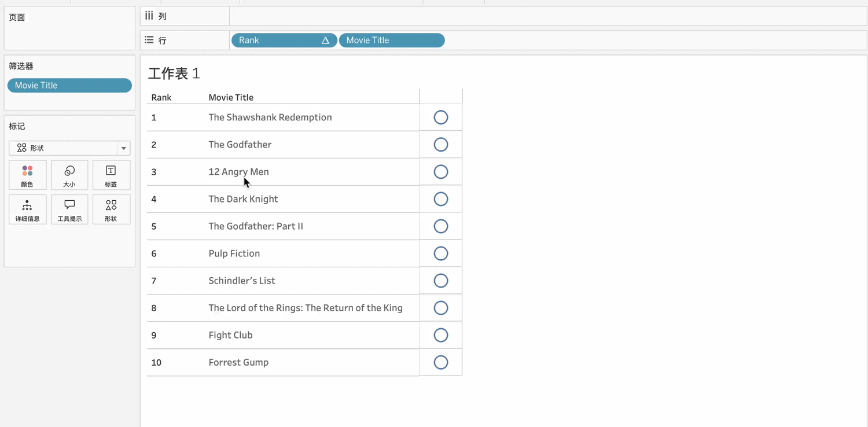Open the Color (颜色) marks card
The width and height of the screenshot is (868, 427).
[x=27, y=175]
